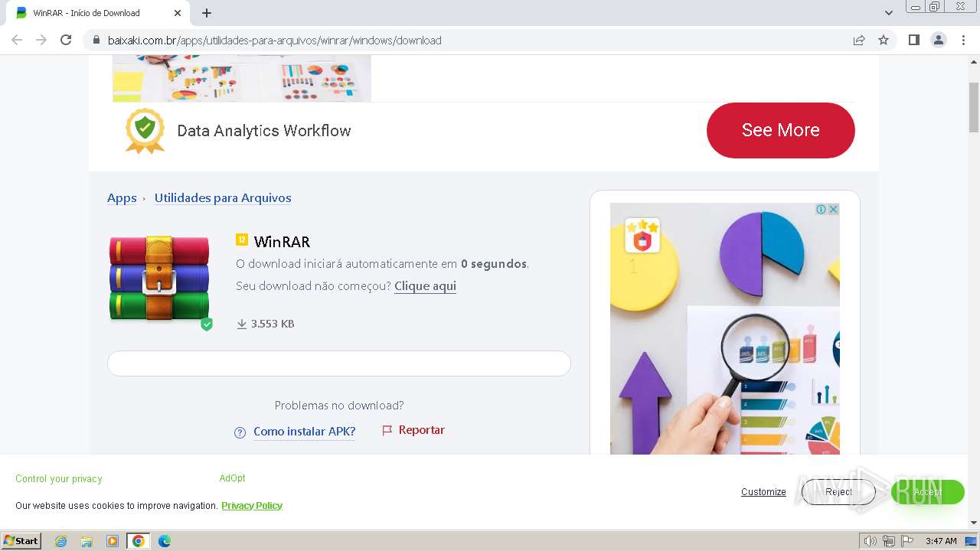980x551 pixels.
Task: Click the WinRAR title heading
Action: coord(282,242)
